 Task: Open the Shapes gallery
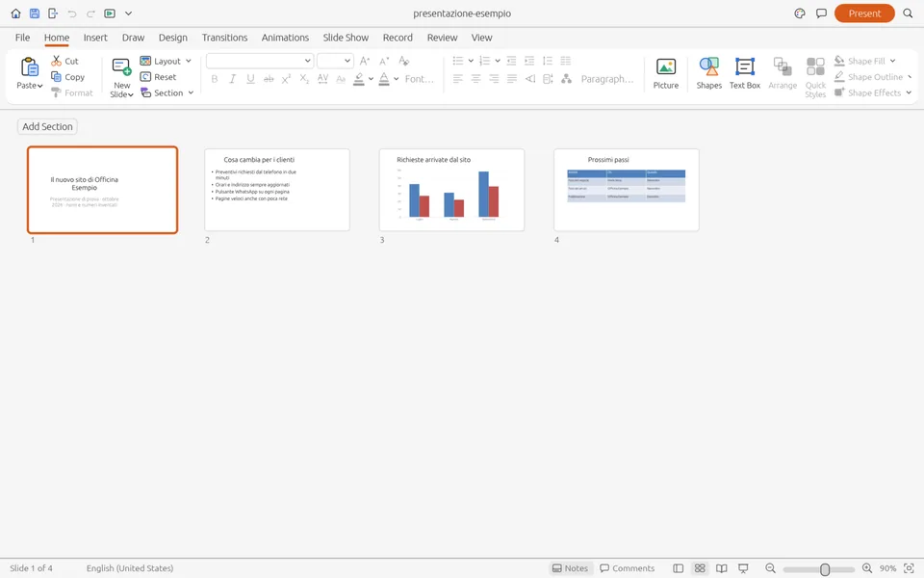[709, 74]
